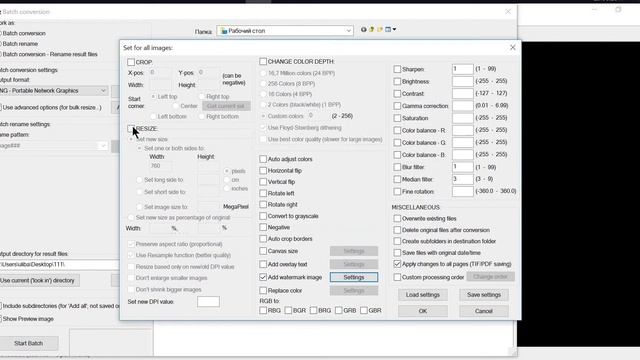
Task: Check the Canvas size option
Action: tap(263, 251)
